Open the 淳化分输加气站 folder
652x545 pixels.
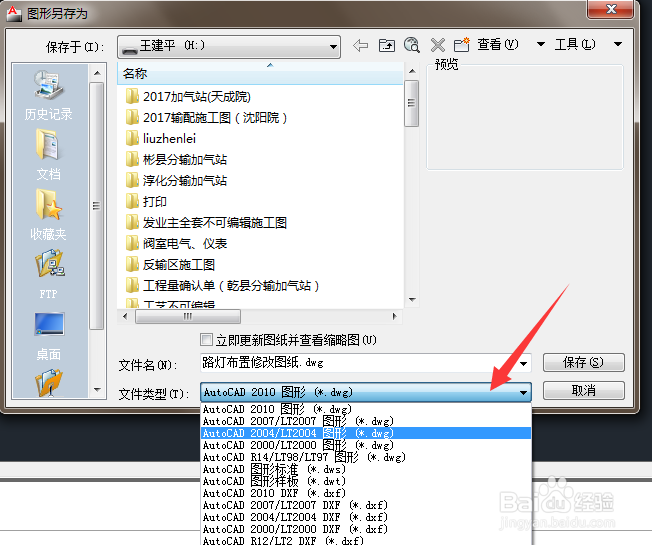(x=176, y=180)
